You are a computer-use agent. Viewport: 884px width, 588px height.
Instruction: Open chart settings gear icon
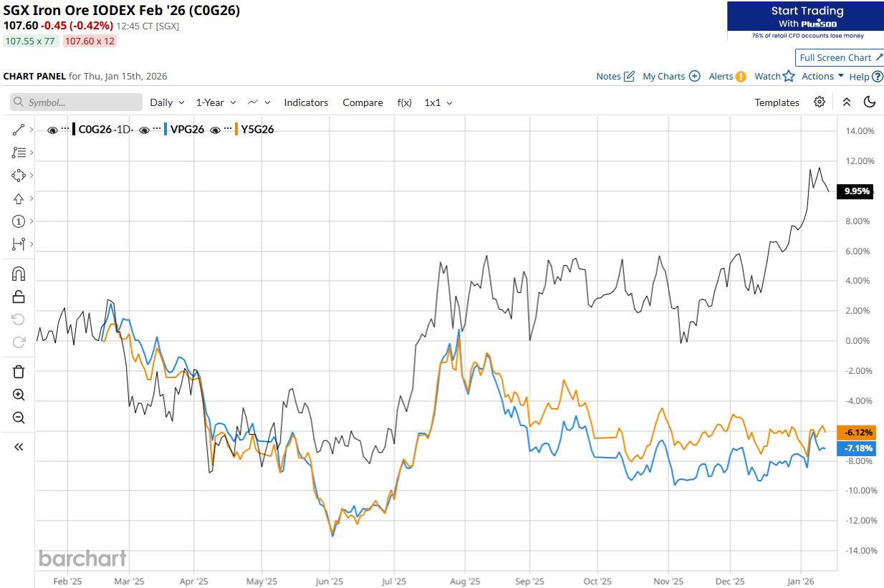click(820, 102)
